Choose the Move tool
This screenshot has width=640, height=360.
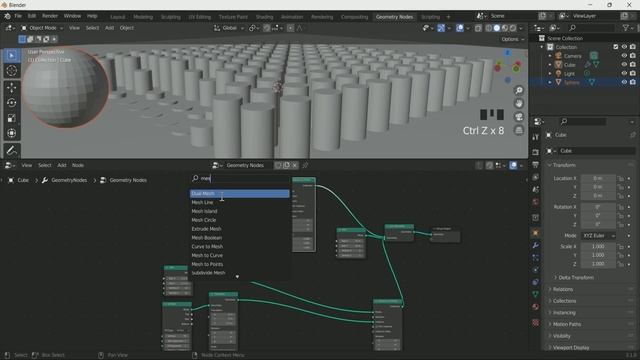click(11, 87)
